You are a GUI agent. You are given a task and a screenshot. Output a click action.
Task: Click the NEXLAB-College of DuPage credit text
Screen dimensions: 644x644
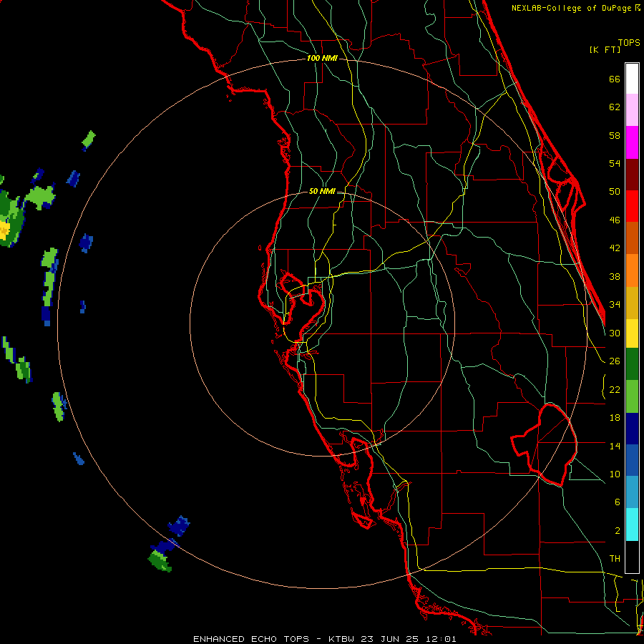click(x=572, y=8)
